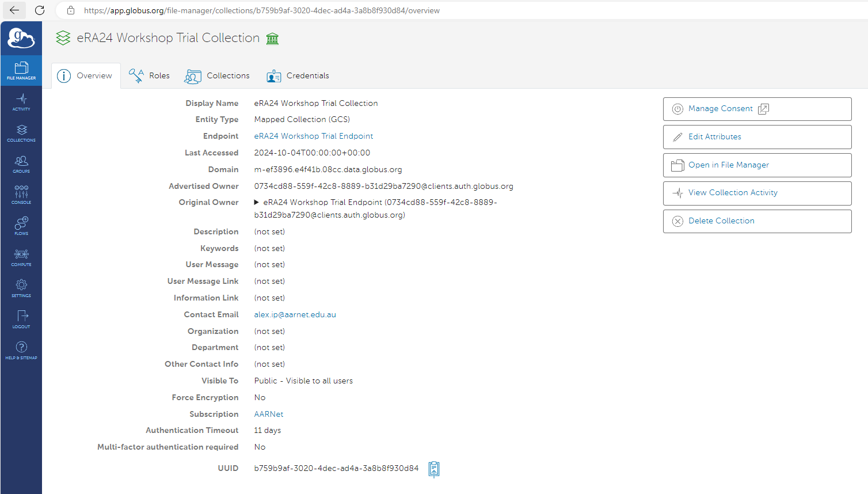Click the stacked-layers collection icon by title
868x494 pixels.
(63, 38)
